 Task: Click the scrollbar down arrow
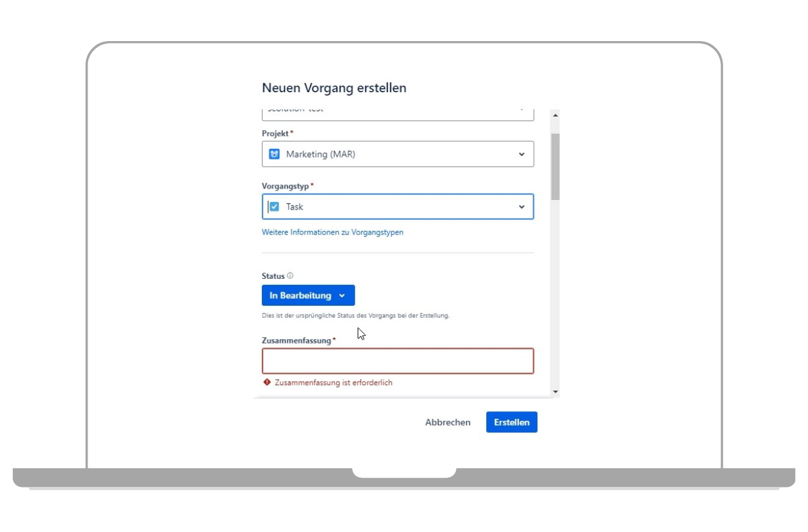point(554,392)
